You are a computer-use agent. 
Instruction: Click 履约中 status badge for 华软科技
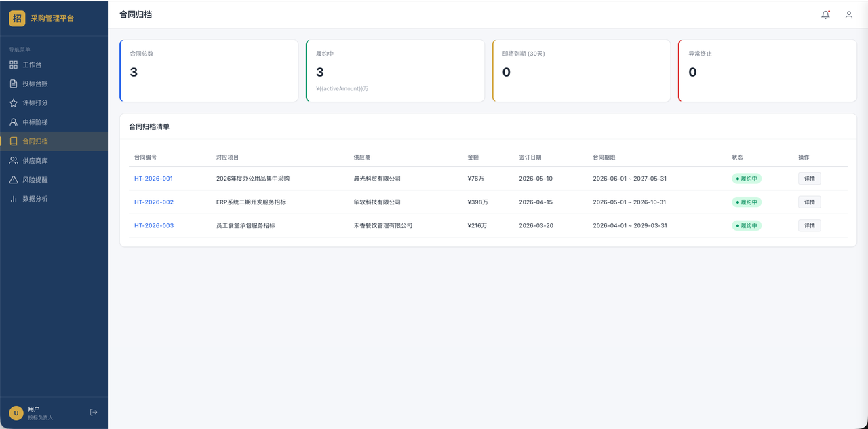(x=747, y=202)
